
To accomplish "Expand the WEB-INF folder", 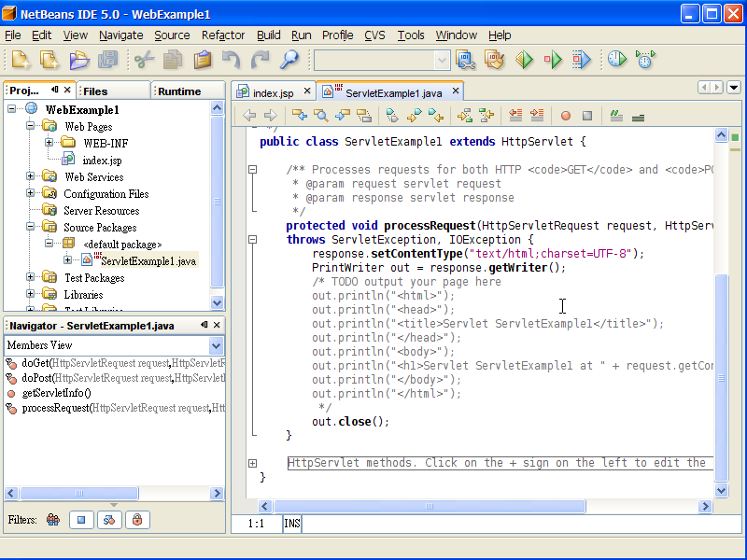I will coord(49,143).
